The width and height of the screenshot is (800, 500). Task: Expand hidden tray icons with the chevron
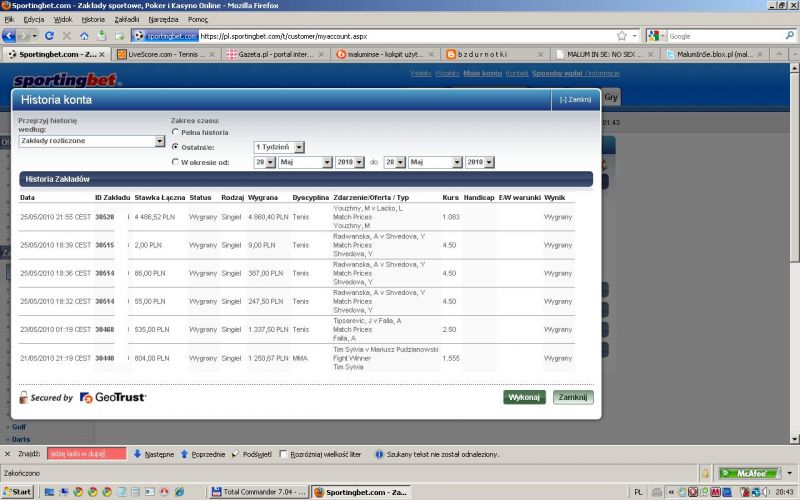pyautogui.click(x=671, y=492)
